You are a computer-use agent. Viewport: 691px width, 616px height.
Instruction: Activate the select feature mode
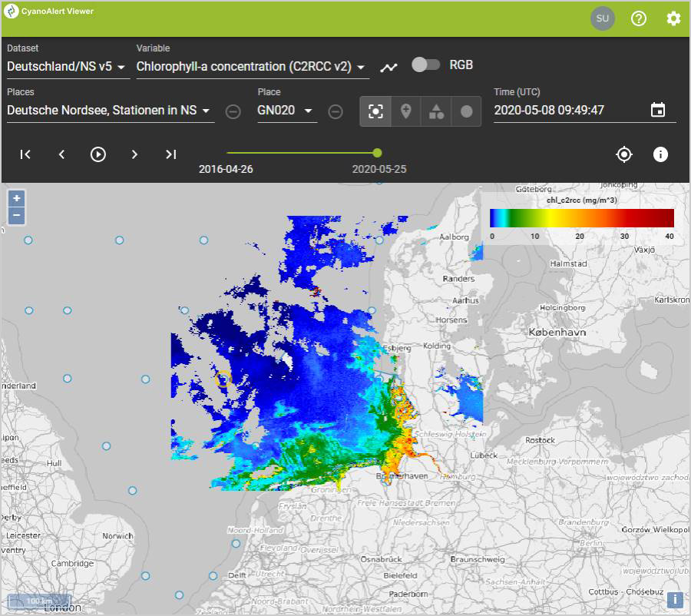[x=375, y=111]
